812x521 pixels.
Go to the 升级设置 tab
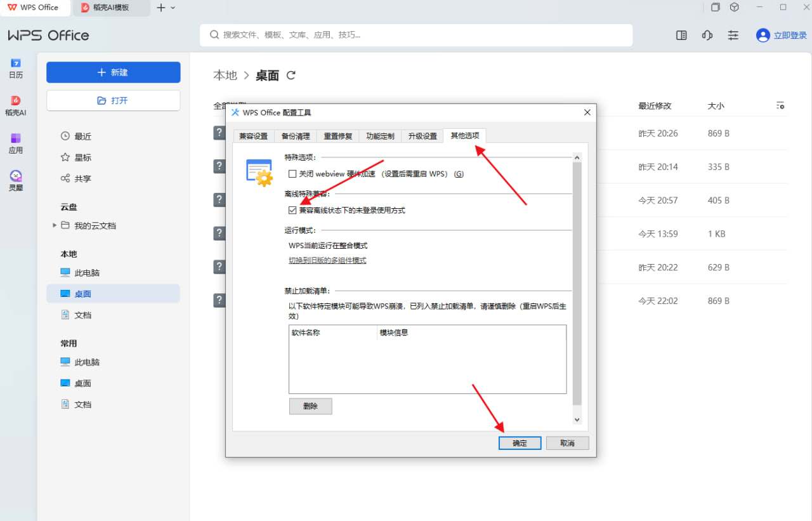(x=422, y=136)
